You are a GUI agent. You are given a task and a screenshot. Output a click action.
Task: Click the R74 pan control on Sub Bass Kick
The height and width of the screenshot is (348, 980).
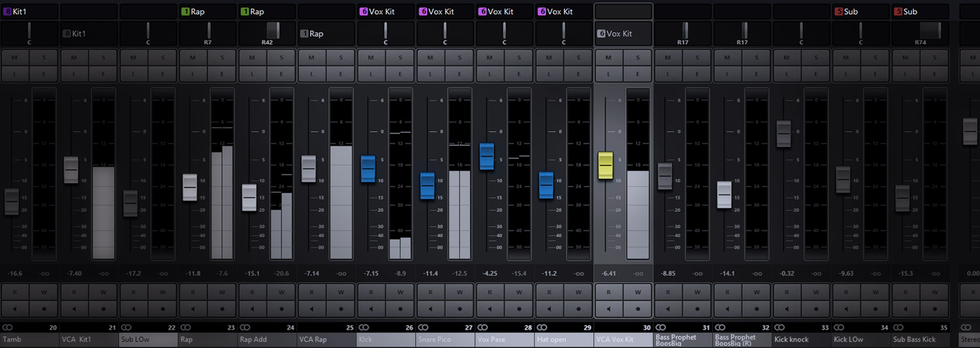[x=920, y=33]
